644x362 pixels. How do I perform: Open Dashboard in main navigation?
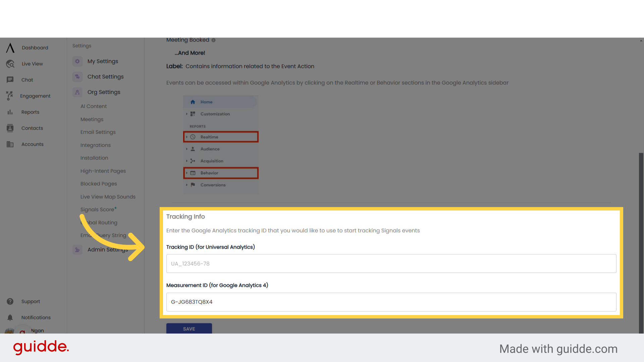tap(35, 48)
